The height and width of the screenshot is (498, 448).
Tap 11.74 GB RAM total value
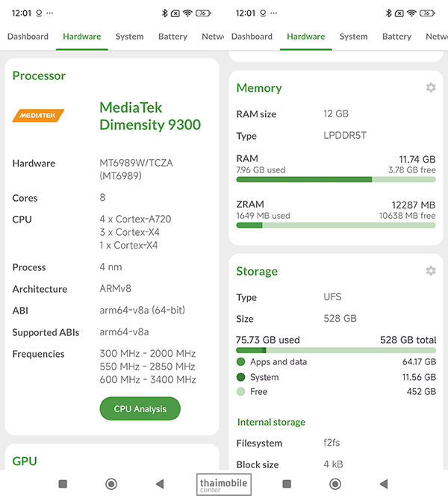coord(417,159)
